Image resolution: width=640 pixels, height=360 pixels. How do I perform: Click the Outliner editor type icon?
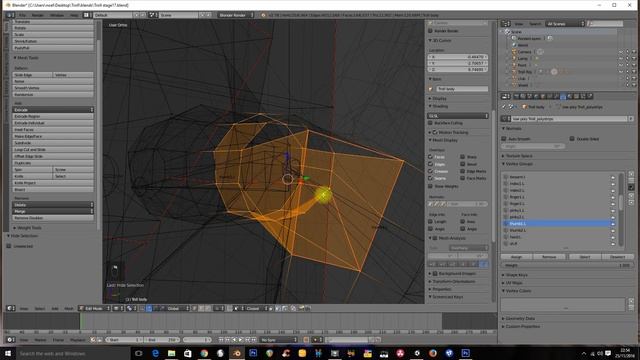tap(506, 24)
